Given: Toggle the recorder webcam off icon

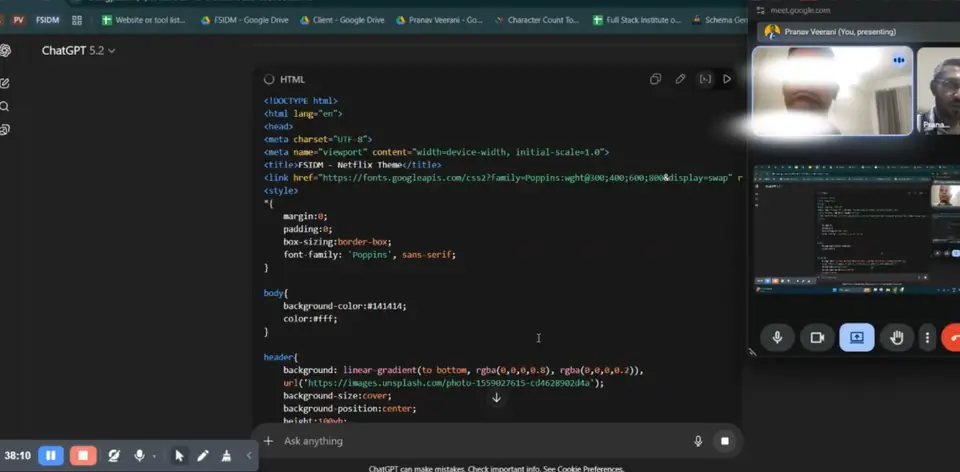Looking at the screenshot, I should tap(114, 455).
